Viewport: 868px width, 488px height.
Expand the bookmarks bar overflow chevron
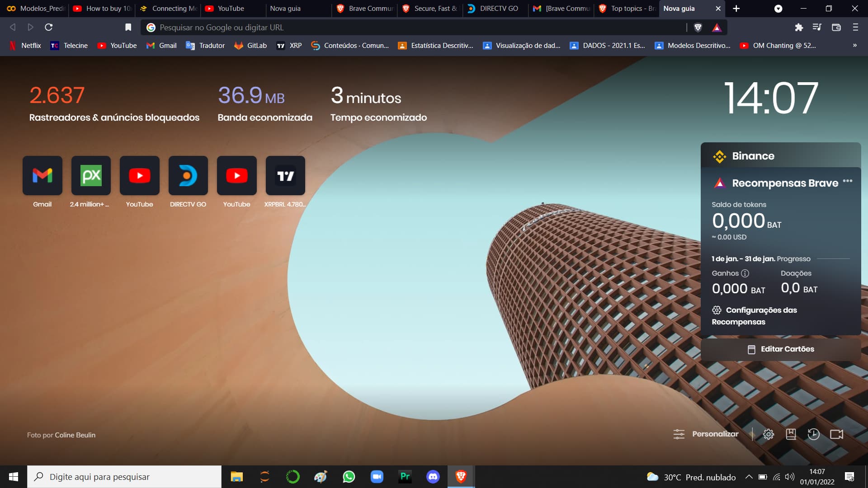[x=854, y=45]
